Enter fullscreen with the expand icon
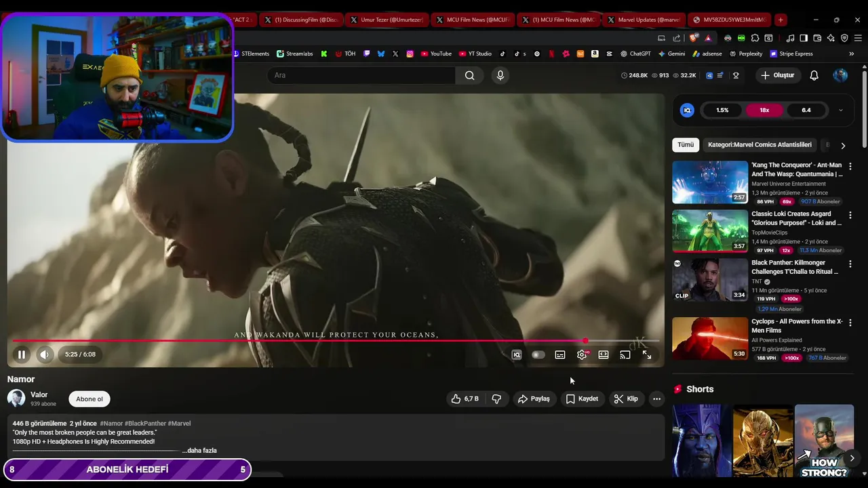 (x=647, y=354)
